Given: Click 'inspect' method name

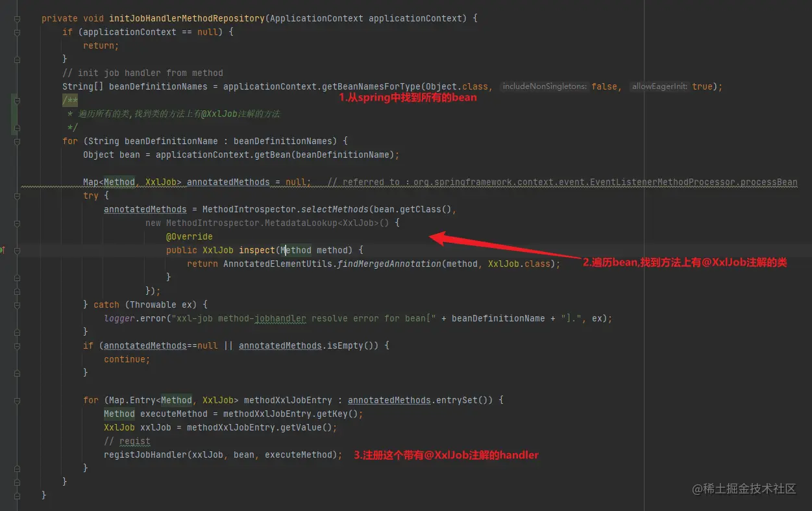Looking at the screenshot, I should 257,250.
